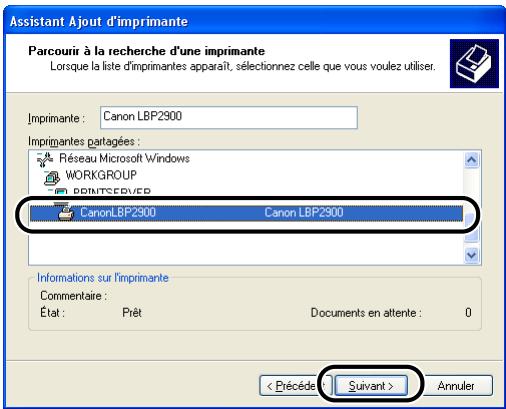Click the WORKGROUP computers icon
Image resolution: width=506 pixels, height=409 pixels.
click(52, 177)
